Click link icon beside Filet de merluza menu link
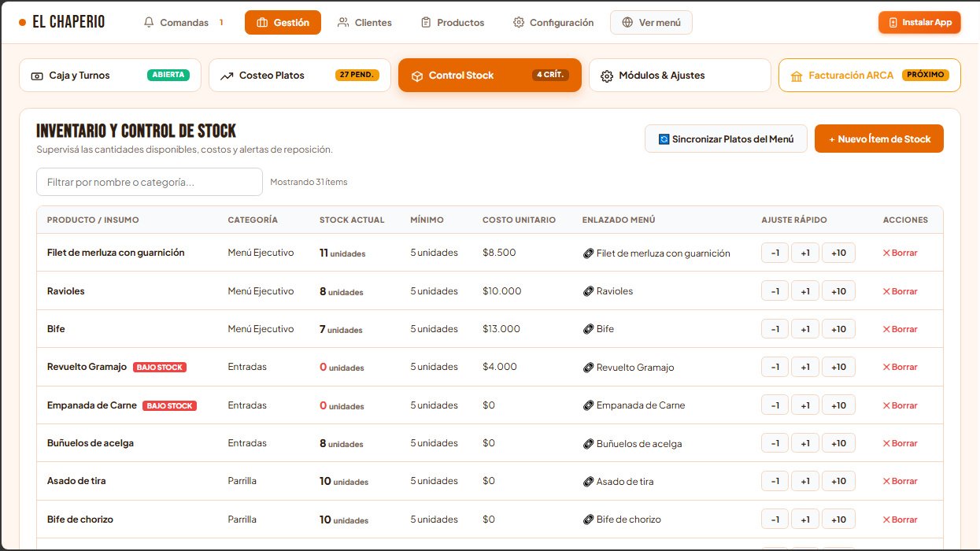Viewport: 980px width, 551px height. tap(588, 253)
